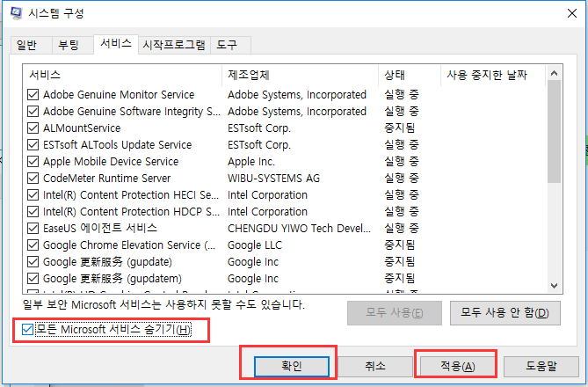Viewport: 588px width, 387px height.
Task: Click the System Configuration title bar icon
Action: (16, 13)
